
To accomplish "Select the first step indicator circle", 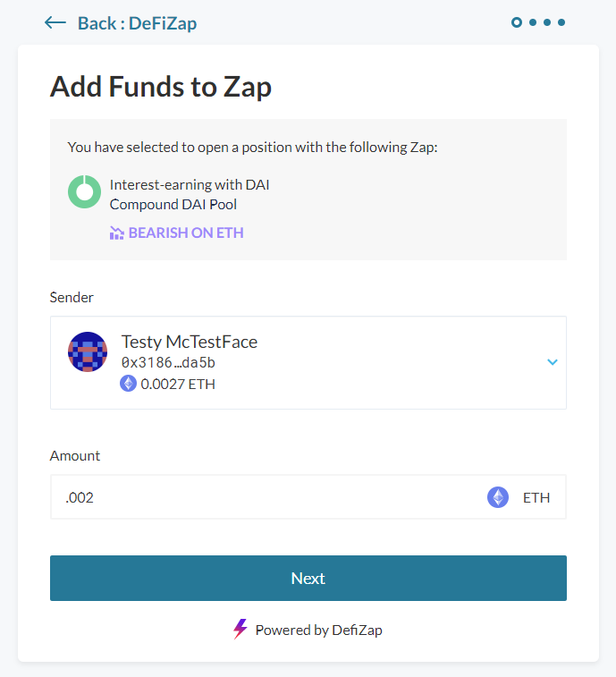I will 517,22.
